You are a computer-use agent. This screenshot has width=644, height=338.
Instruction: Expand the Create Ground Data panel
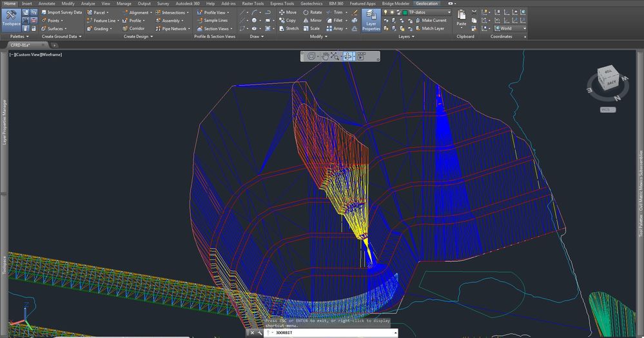[x=62, y=37]
